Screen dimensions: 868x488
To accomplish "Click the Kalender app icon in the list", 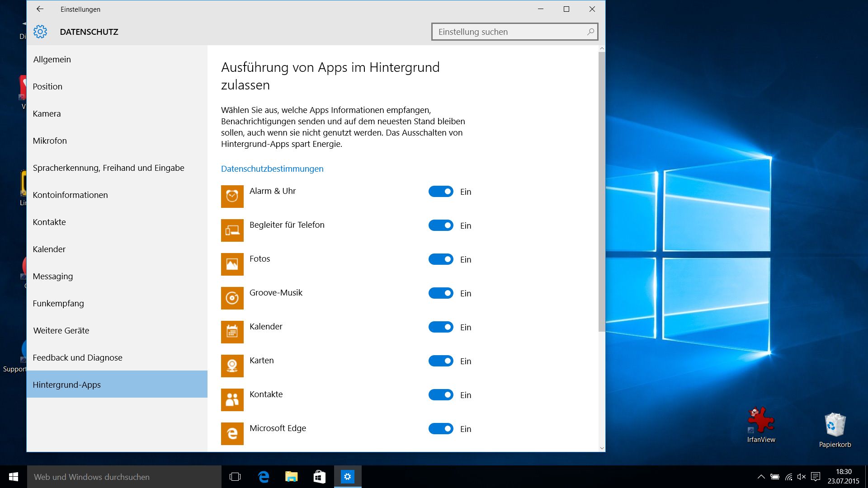I will tap(232, 332).
